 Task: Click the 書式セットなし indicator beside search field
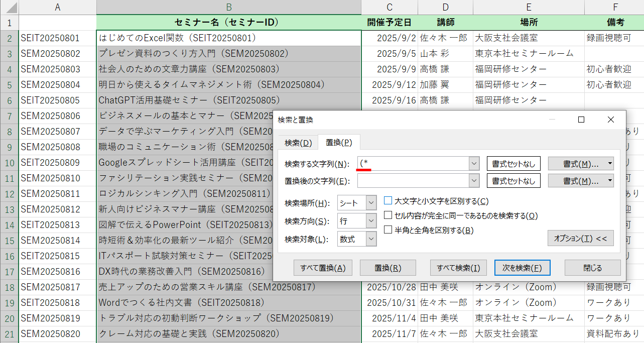[x=513, y=163]
